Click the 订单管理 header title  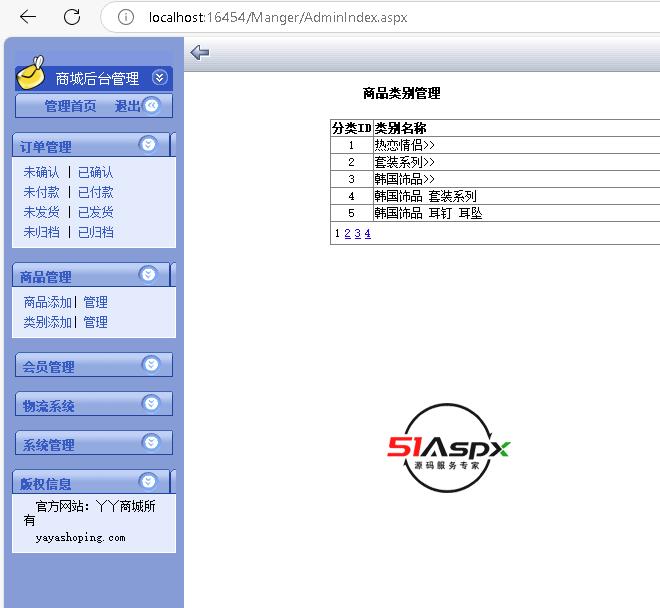[45, 147]
